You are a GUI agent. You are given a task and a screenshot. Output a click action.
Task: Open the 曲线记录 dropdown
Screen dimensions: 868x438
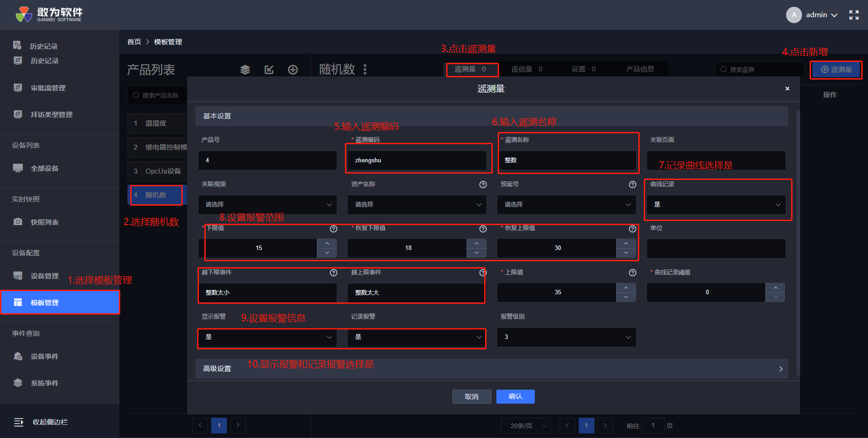[716, 205]
